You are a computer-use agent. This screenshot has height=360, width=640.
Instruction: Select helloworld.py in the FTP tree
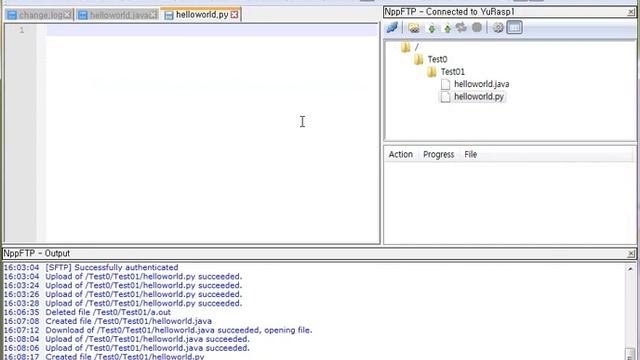pyautogui.click(x=479, y=97)
